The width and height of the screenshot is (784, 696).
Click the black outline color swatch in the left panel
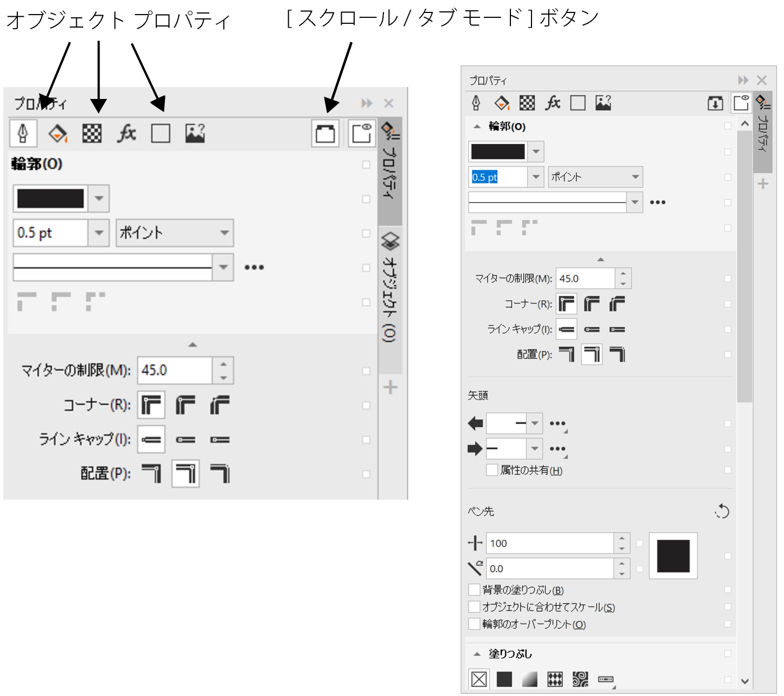tap(50, 198)
